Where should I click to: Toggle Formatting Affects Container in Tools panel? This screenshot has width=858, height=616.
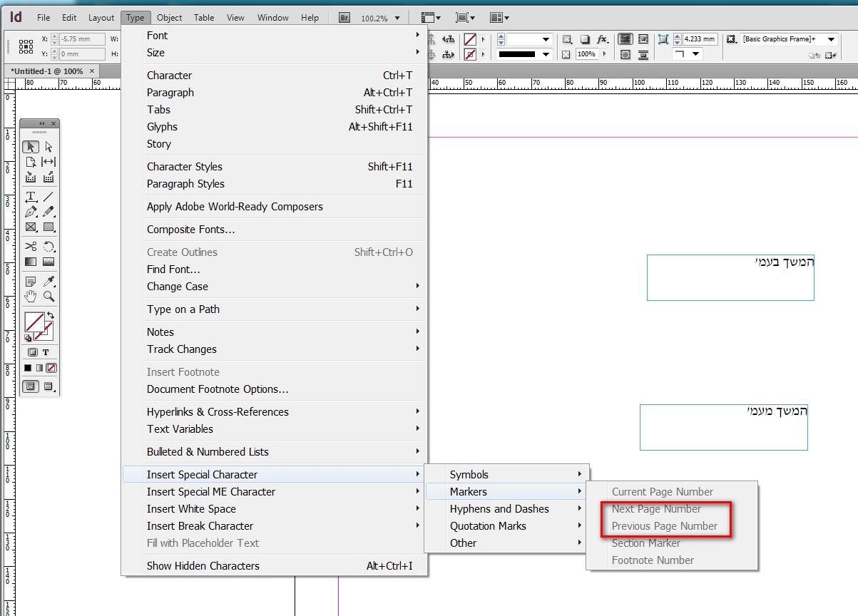[33, 352]
